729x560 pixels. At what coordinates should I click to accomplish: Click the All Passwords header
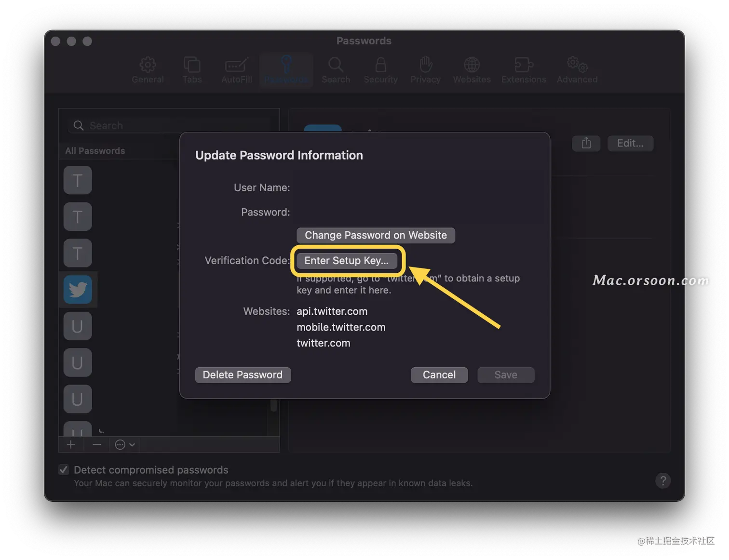95,151
